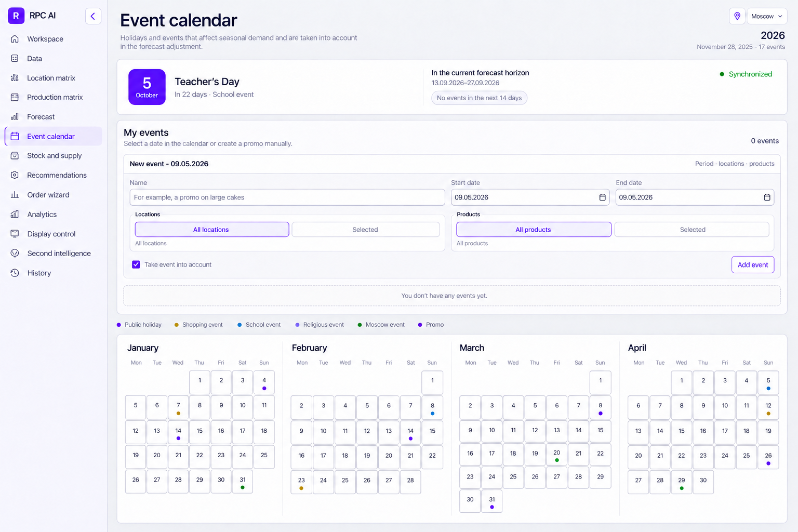Click the Synchronized status label
Viewport: 798px width, 532px height.
point(750,74)
